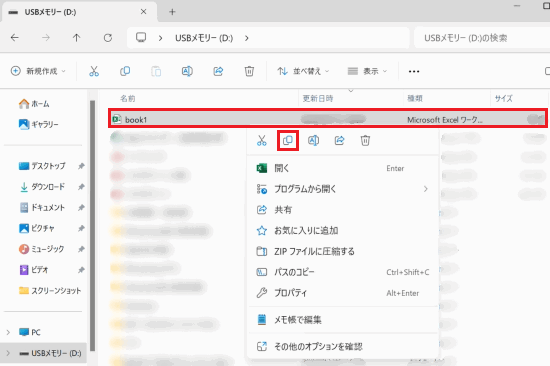This screenshot has height=366, width=550.
Task: Expand the chevron after USBメモリー (D:) in the address bar
Action: 247,38
